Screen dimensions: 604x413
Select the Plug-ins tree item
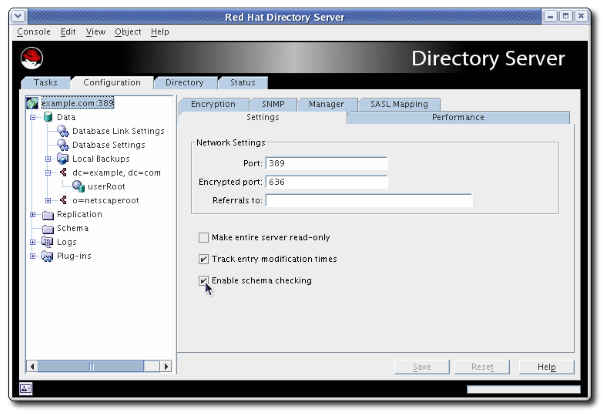click(x=74, y=256)
